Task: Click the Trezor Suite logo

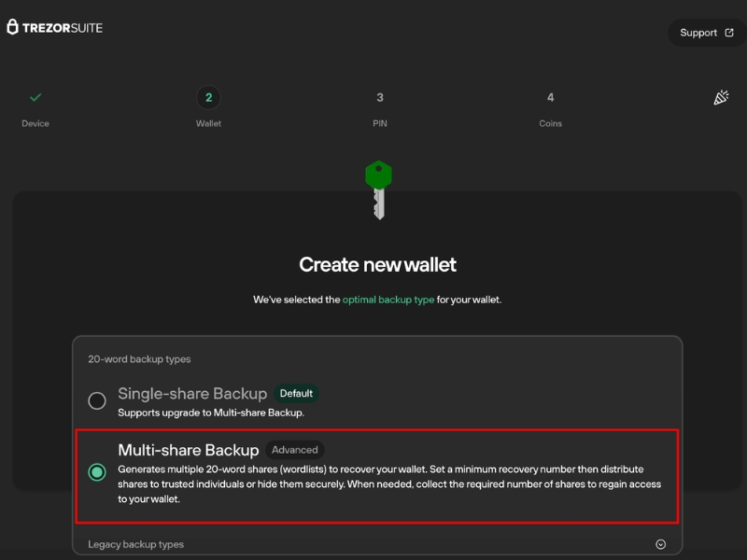Action: (x=55, y=28)
